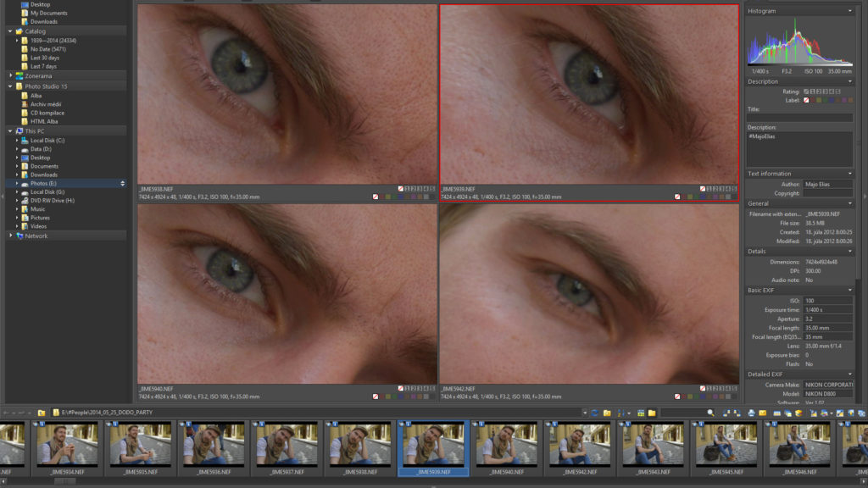The width and height of the screenshot is (868, 488).
Task: Clear rating in Description panel
Action: (806, 91)
